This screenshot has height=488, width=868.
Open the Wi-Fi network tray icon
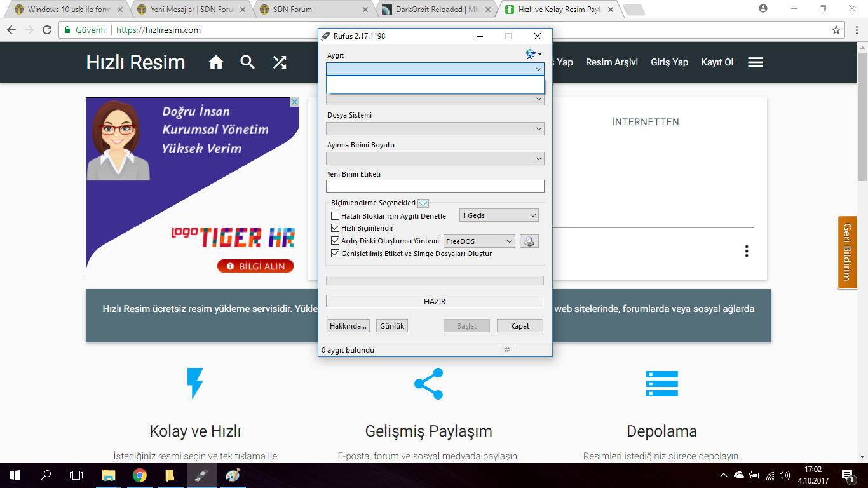(x=770, y=475)
